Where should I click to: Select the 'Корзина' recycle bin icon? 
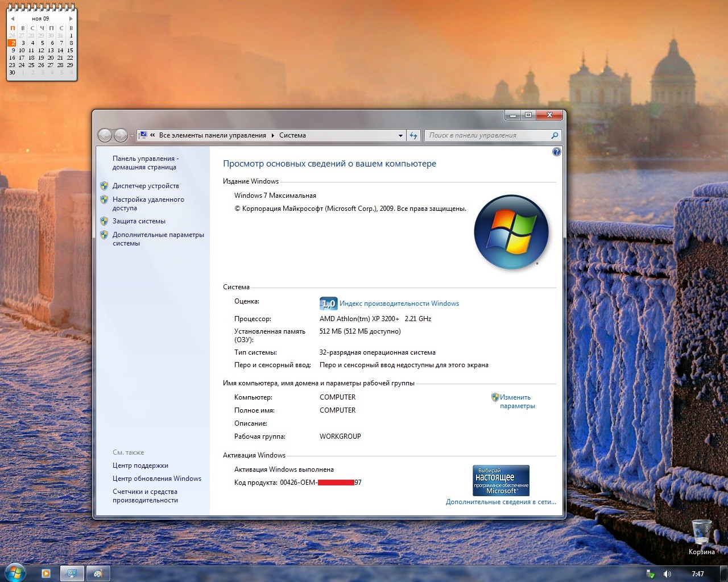[701, 537]
